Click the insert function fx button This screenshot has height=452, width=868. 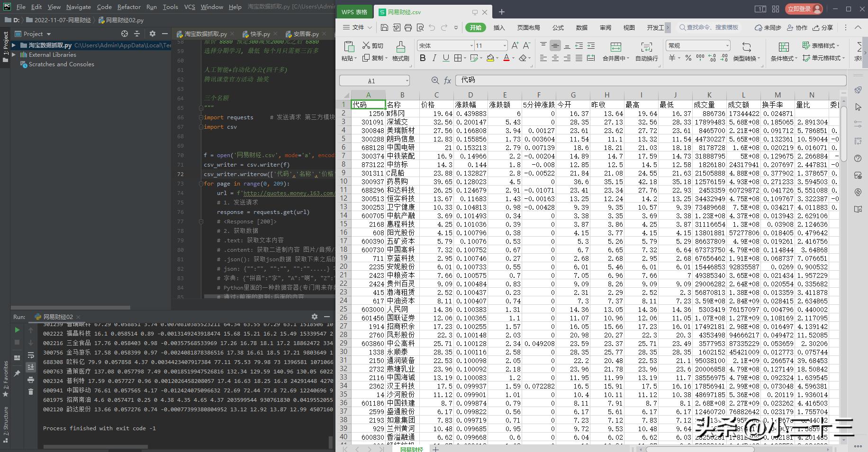(447, 80)
